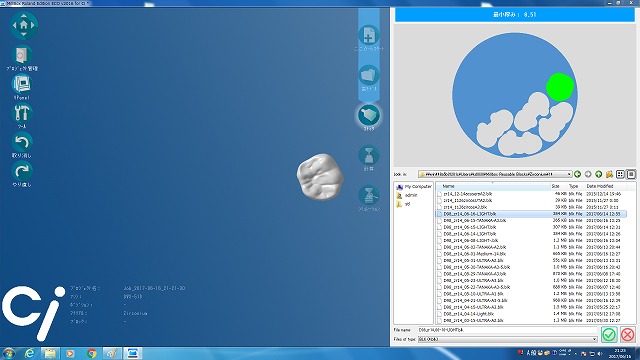Cancel dialog with red X button
640x360 pixels.
click(628, 335)
